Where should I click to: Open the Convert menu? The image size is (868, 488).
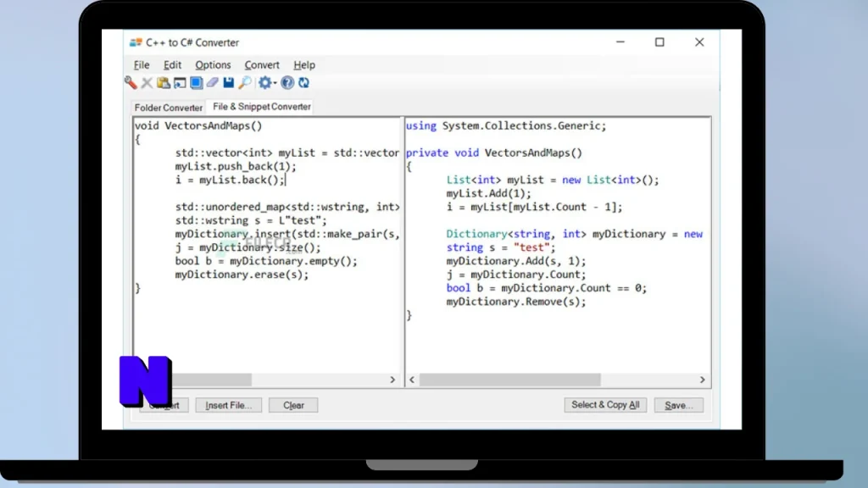click(x=262, y=64)
